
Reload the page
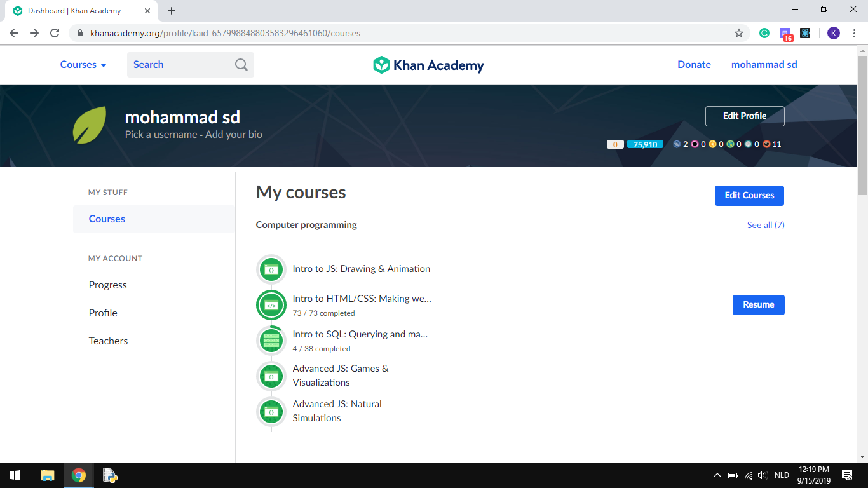click(x=55, y=33)
